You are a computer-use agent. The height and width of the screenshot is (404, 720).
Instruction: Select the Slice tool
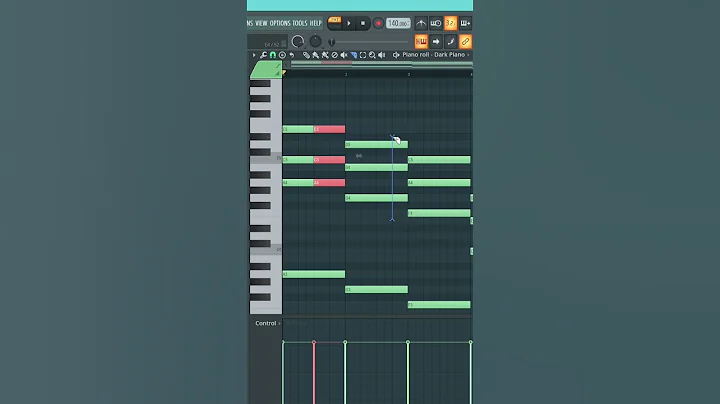pos(354,55)
